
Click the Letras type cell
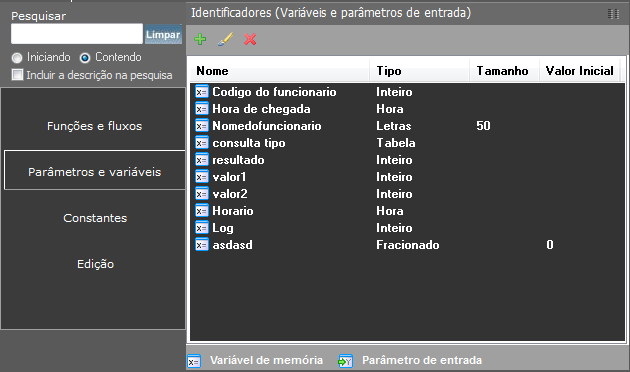393,126
